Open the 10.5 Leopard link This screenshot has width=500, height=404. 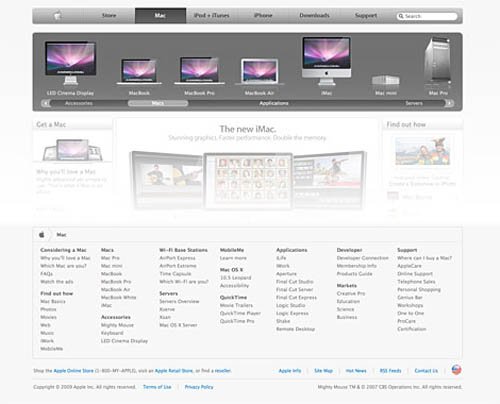point(236,278)
